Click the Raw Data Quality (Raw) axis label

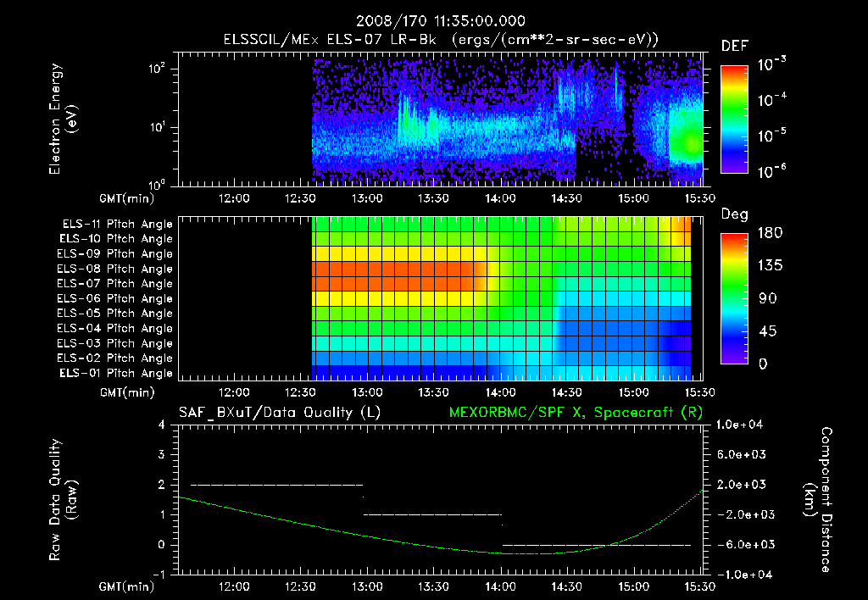(63, 499)
